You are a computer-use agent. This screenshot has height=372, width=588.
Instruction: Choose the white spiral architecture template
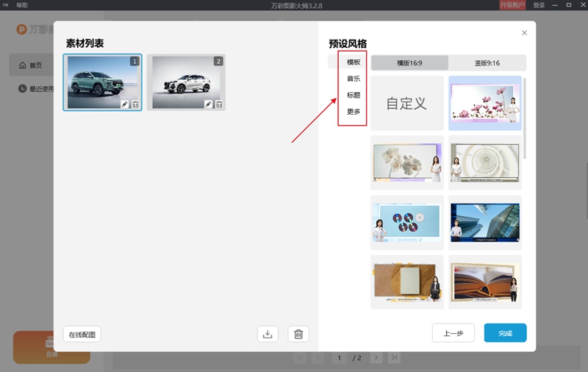[485, 162]
